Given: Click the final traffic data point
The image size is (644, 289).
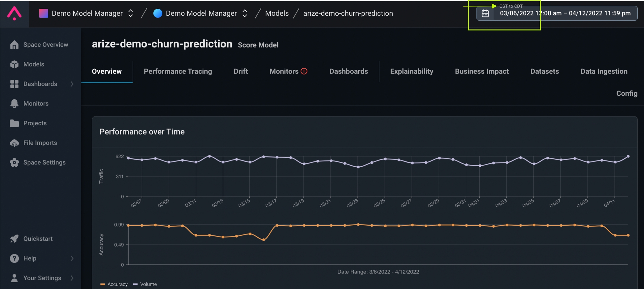Looking at the screenshot, I should [628, 156].
